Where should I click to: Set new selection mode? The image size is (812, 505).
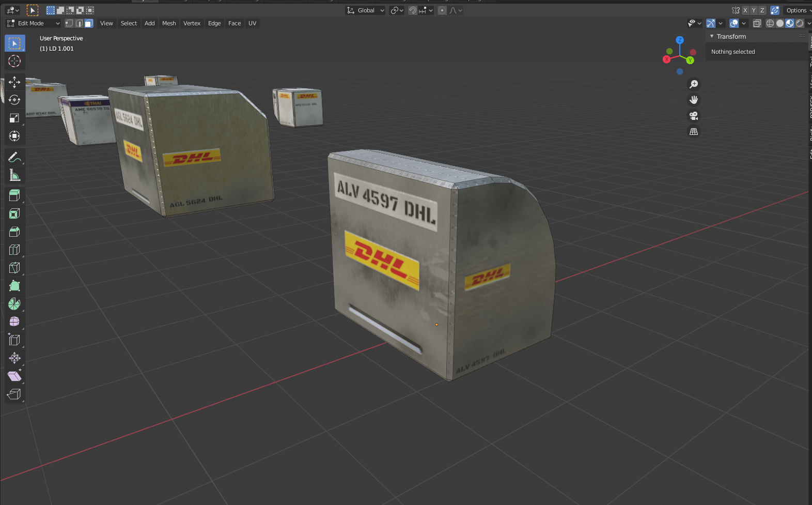point(51,10)
